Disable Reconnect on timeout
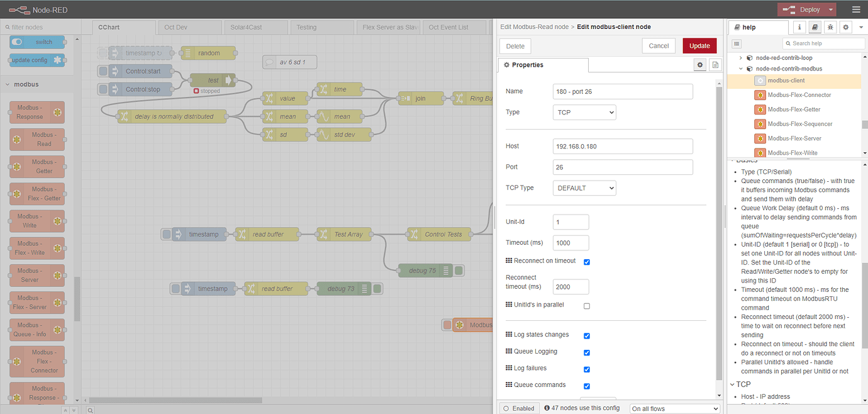Screen dimensions: 868x414 click(586, 262)
